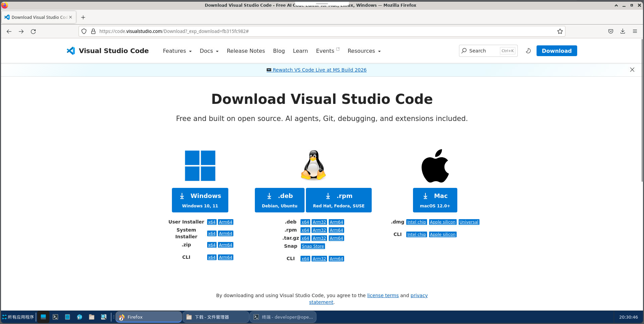This screenshot has height=324, width=644.
Task: Pick Windows CLI x64 link
Action: point(212,257)
